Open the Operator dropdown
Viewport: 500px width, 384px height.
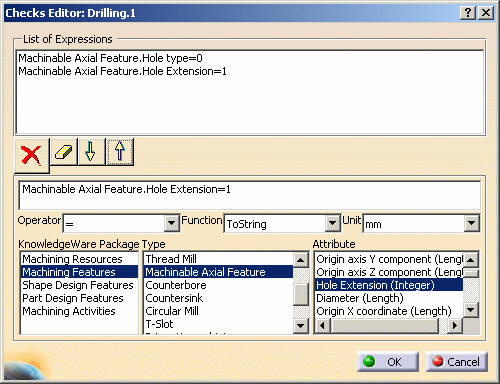click(172, 223)
